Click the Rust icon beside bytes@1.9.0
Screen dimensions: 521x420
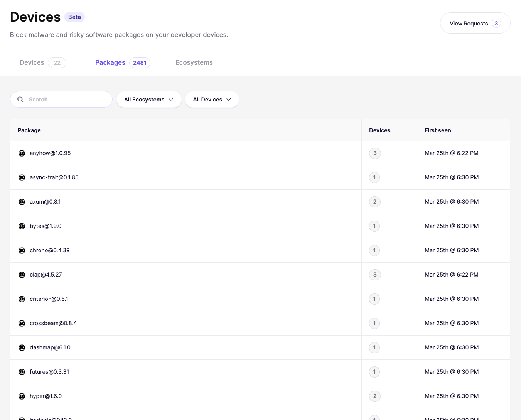(x=22, y=226)
